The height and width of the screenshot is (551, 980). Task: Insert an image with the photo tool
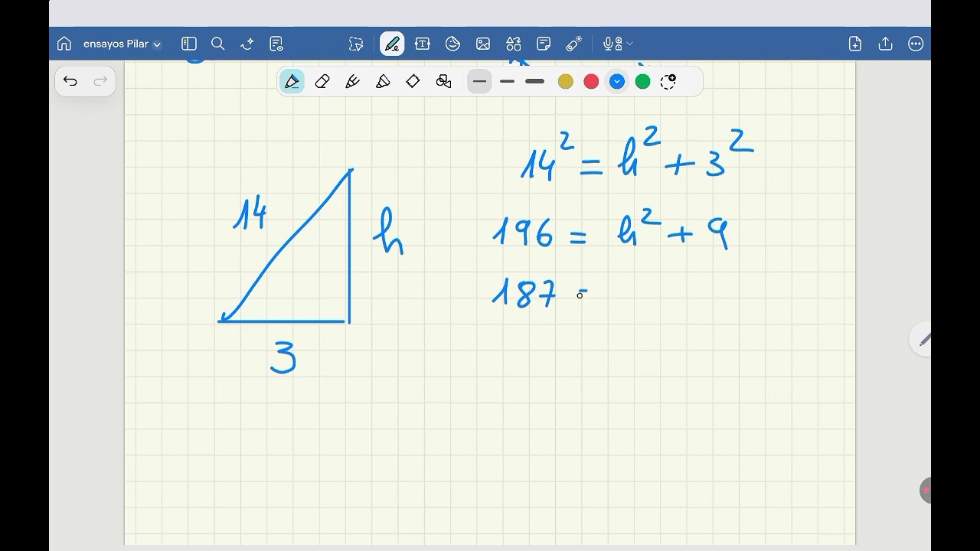click(x=483, y=44)
